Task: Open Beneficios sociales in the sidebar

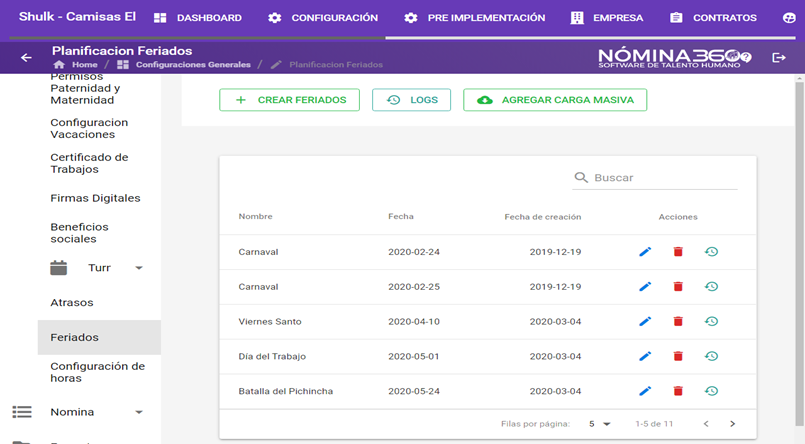Action: [80, 233]
